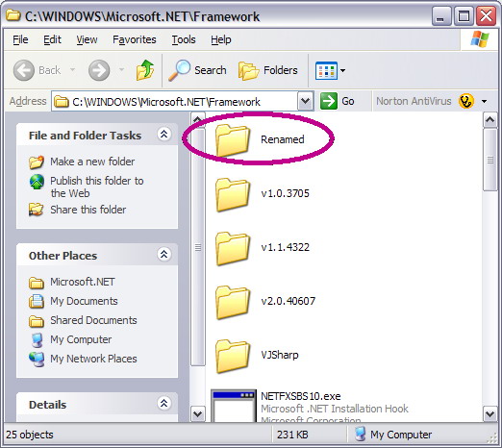Screen dimensions: 502x448
Task: Select the v1.0.3705 folder icon
Action: pyautogui.click(x=233, y=194)
